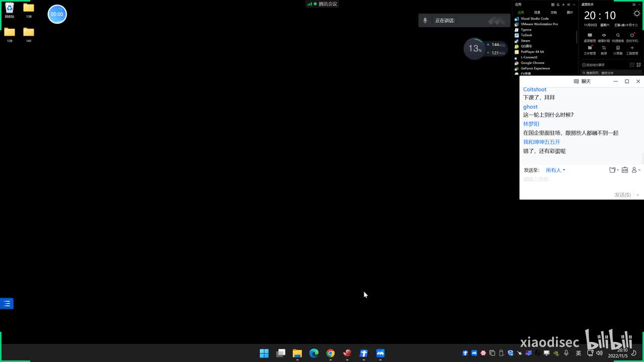Collapse the 应用 panel with its chevron

[574, 5]
